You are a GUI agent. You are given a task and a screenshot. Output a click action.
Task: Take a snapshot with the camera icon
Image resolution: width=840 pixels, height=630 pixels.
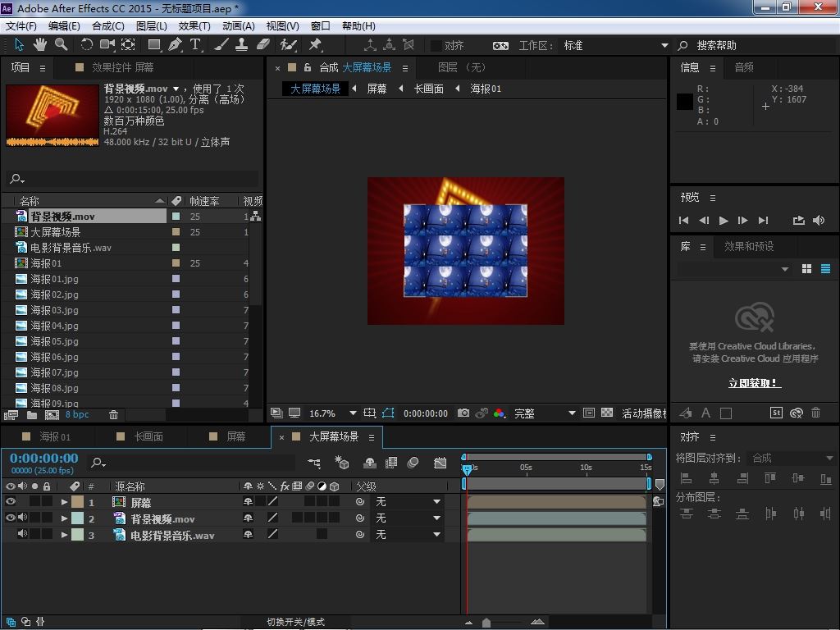click(x=463, y=413)
